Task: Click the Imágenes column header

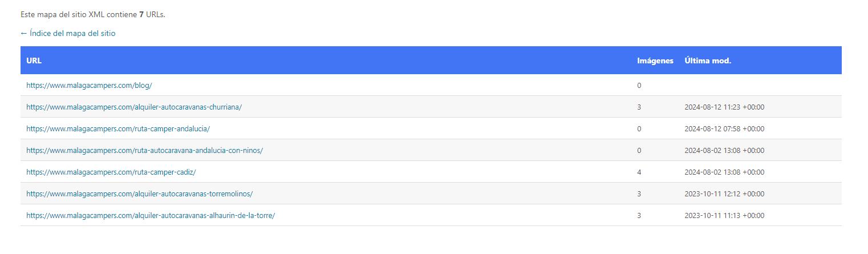Action: (x=655, y=61)
